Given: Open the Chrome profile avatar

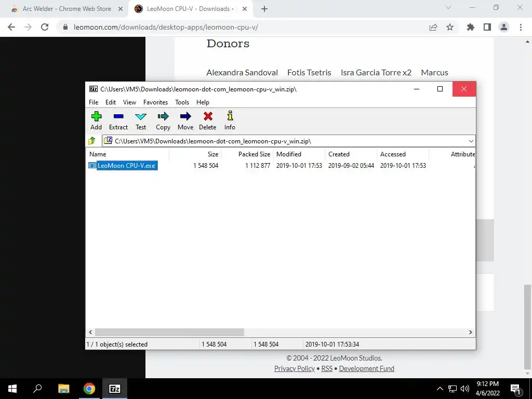Looking at the screenshot, I should (x=504, y=27).
